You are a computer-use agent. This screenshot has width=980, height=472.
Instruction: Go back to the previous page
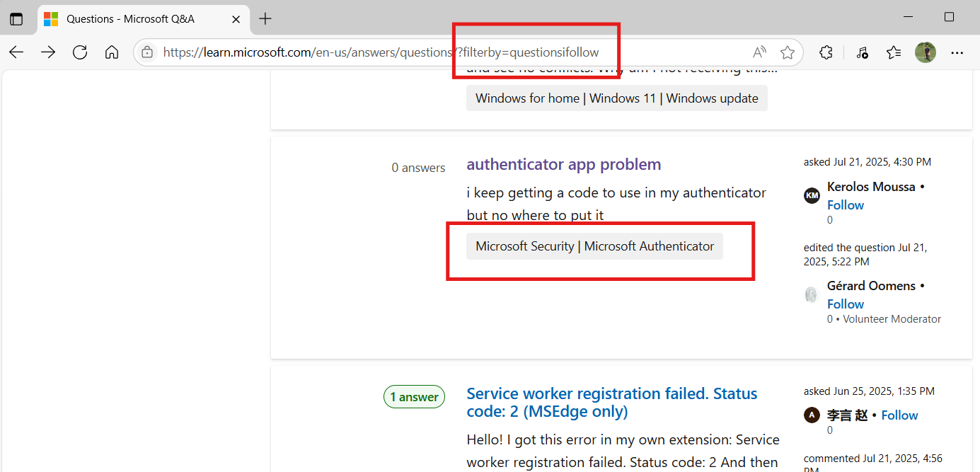pos(16,52)
